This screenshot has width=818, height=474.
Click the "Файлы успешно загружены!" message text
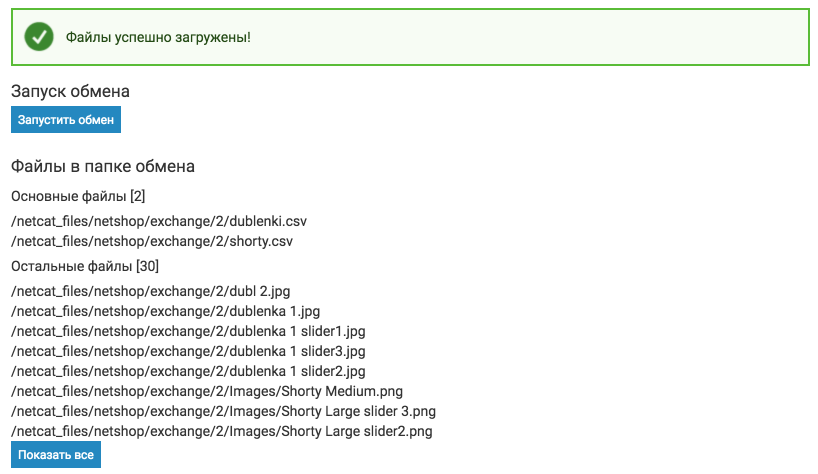pyautogui.click(x=158, y=38)
